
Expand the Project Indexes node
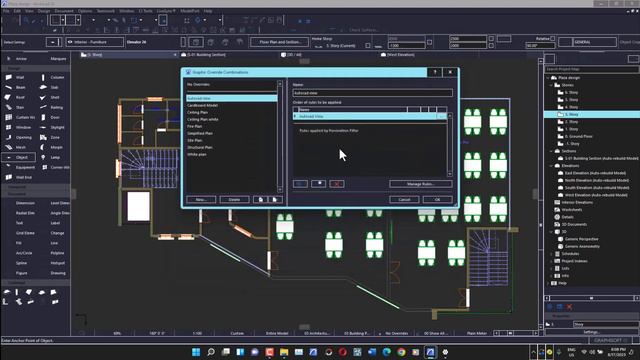click(x=551, y=261)
